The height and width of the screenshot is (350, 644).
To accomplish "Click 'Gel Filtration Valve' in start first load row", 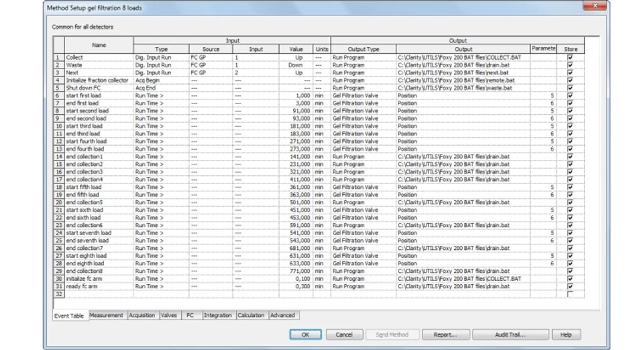I will pos(363,95).
